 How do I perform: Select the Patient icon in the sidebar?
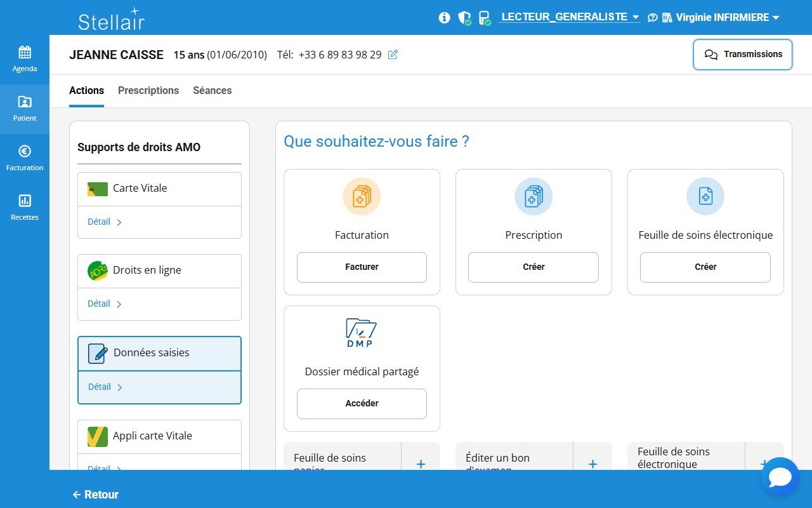[25, 108]
